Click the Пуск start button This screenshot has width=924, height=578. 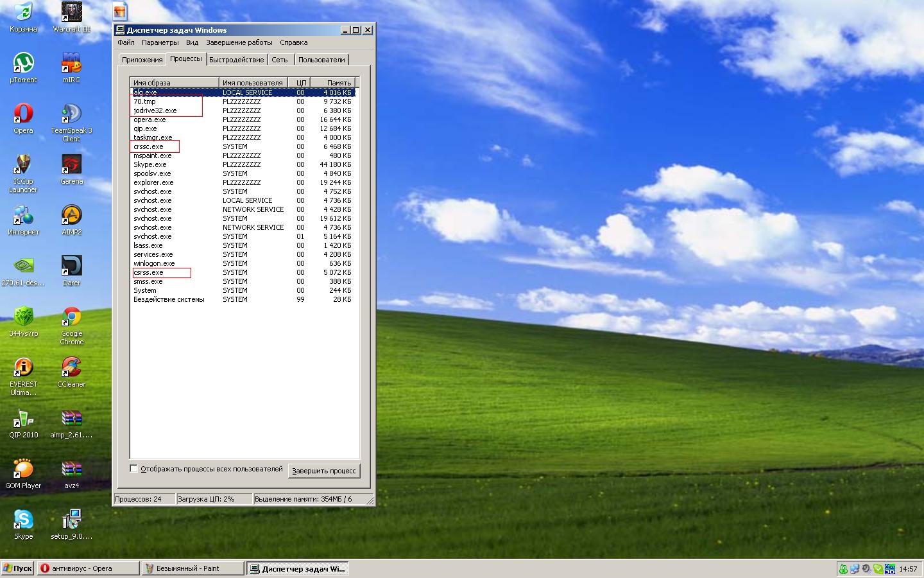[17, 568]
